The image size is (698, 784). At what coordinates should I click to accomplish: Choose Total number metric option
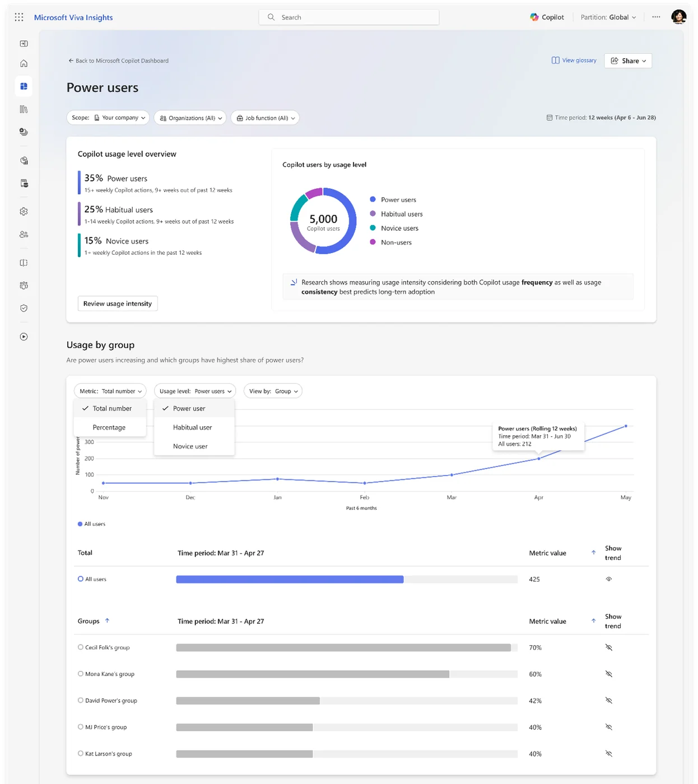point(110,408)
